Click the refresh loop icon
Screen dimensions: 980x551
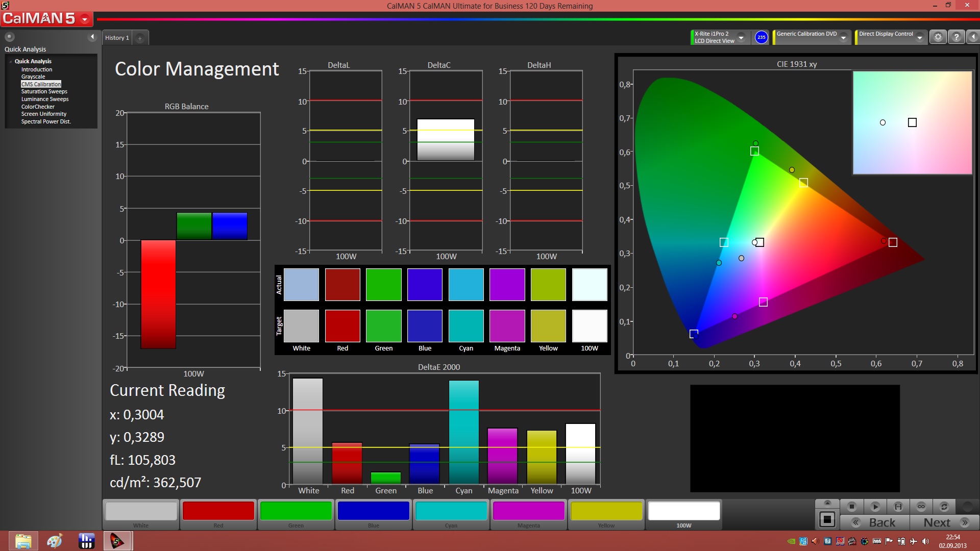click(x=944, y=507)
